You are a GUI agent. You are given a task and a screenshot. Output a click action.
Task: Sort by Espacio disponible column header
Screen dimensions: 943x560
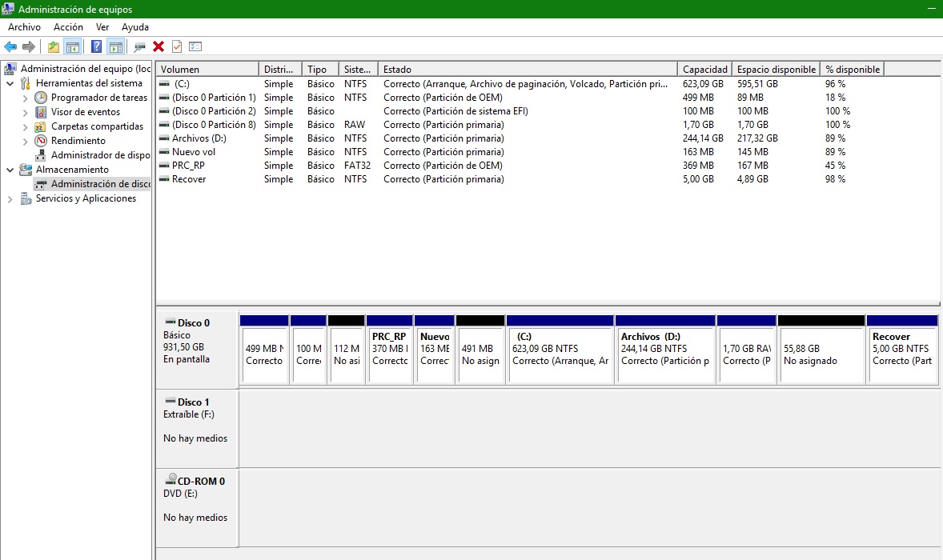point(776,69)
